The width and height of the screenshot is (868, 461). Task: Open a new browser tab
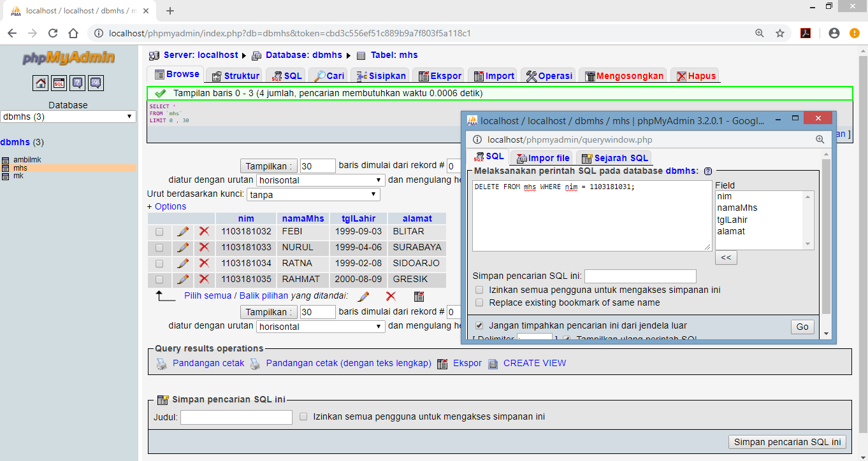point(170,11)
